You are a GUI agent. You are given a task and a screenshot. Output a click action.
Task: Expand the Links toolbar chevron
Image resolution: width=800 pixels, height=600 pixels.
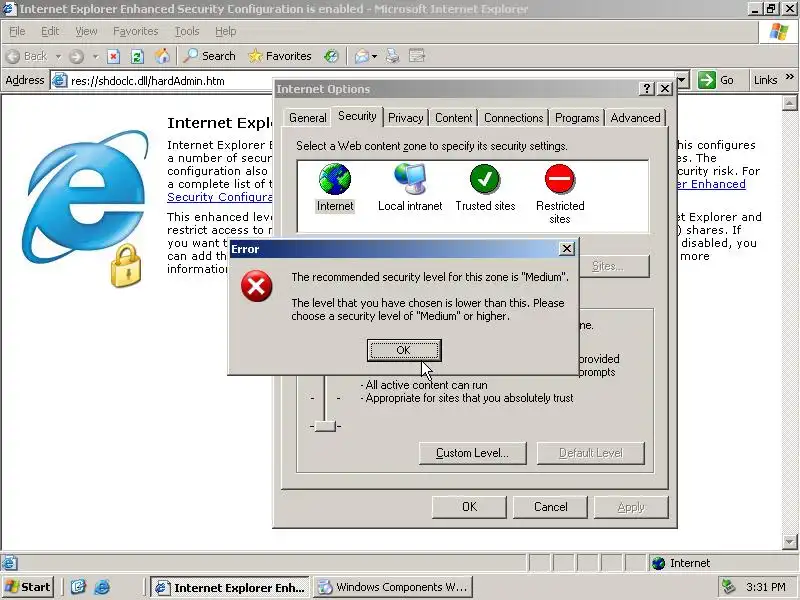pos(789,77)
